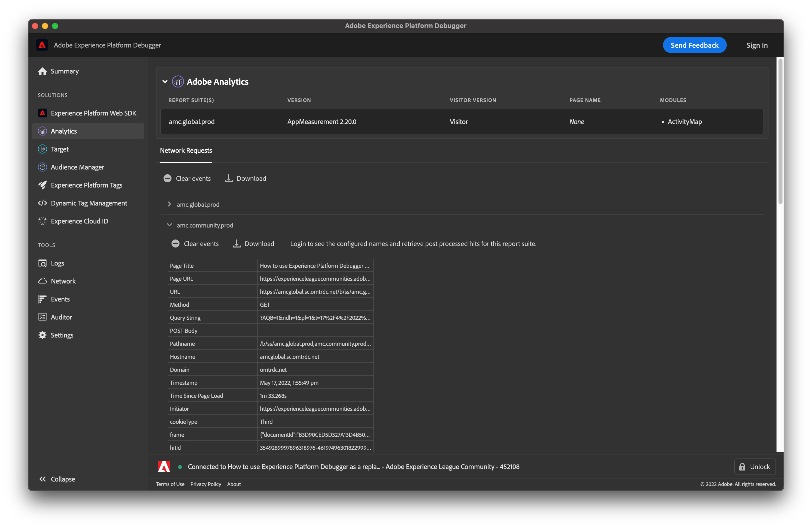Click the Sign In link
This screenshot has height=528, width=812.
[757, 45]
